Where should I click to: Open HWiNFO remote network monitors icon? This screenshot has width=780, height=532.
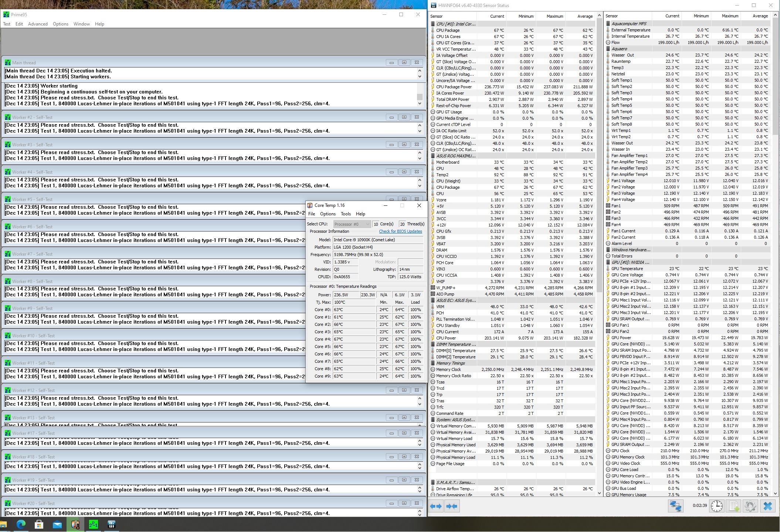(675, 506)
